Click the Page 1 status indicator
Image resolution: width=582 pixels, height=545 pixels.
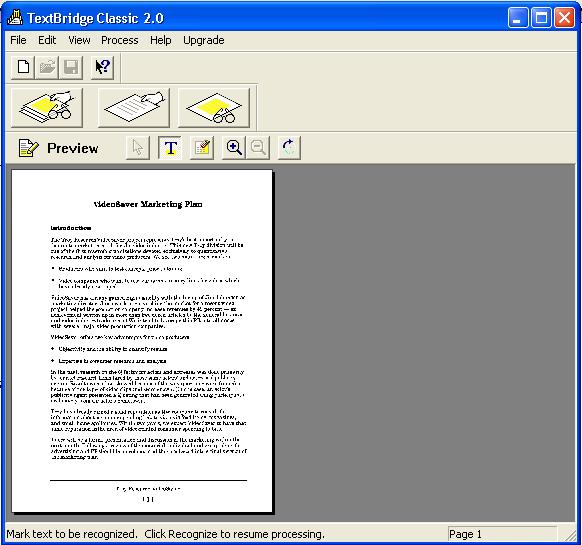coord(502,534)
